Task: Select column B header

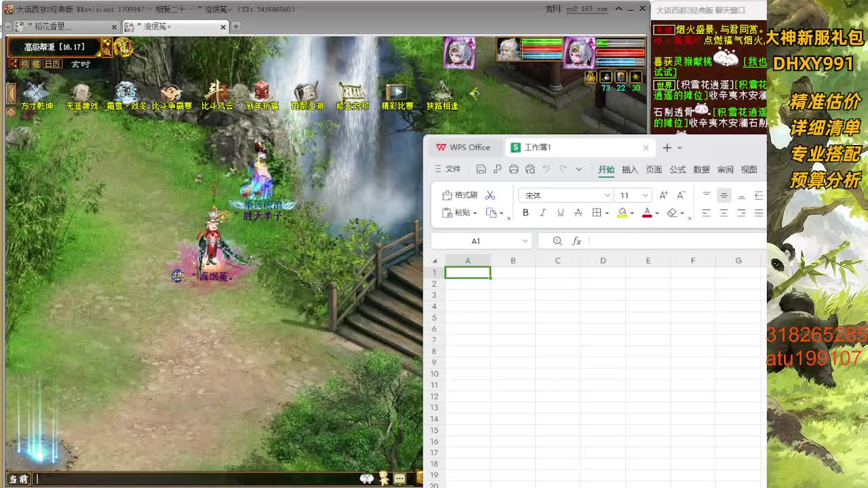Action: tap(513, 261)
